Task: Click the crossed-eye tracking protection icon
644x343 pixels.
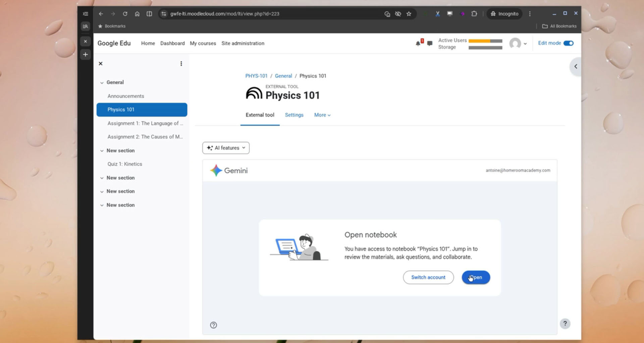Action: (398, 14)
